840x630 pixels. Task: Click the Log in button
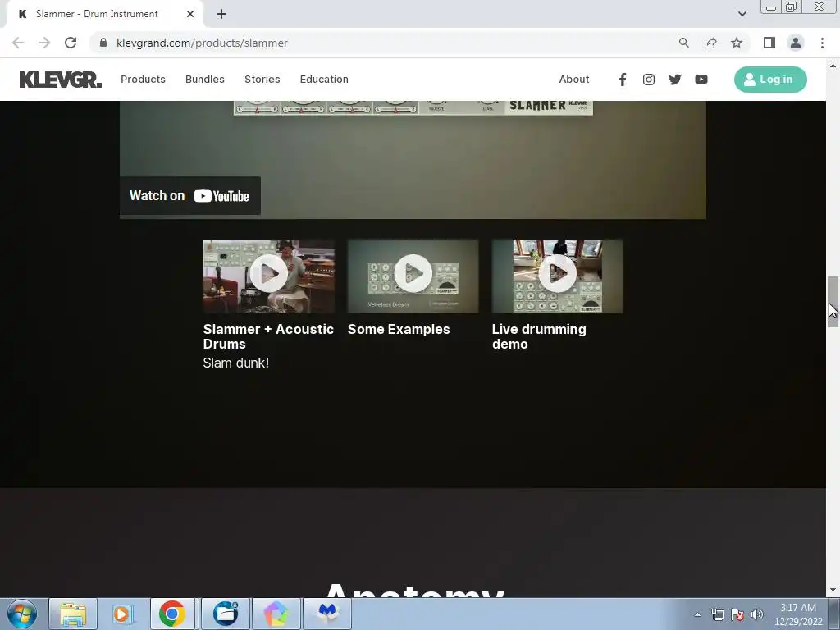pyautogui.click(x=770, y=80)
